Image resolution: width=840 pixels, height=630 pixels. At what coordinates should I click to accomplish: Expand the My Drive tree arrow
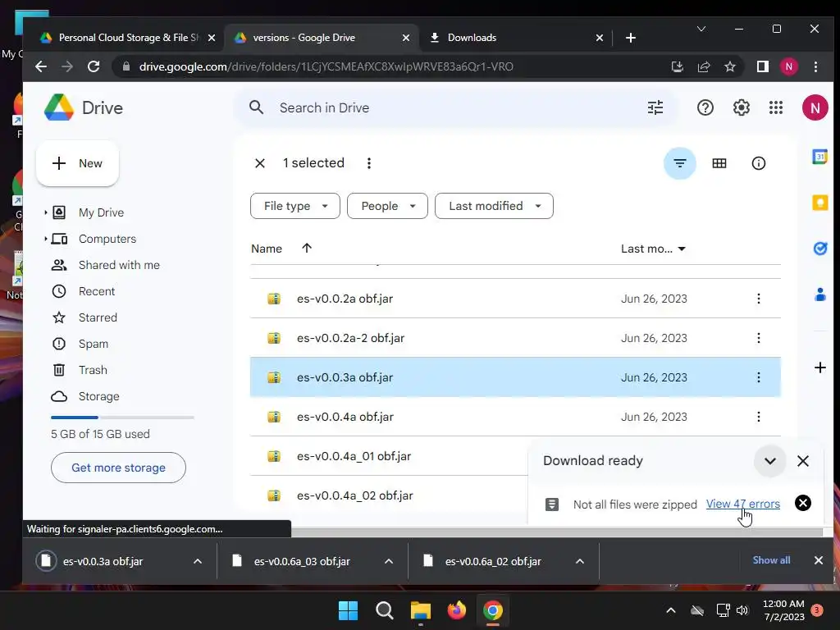coord(46,212)
